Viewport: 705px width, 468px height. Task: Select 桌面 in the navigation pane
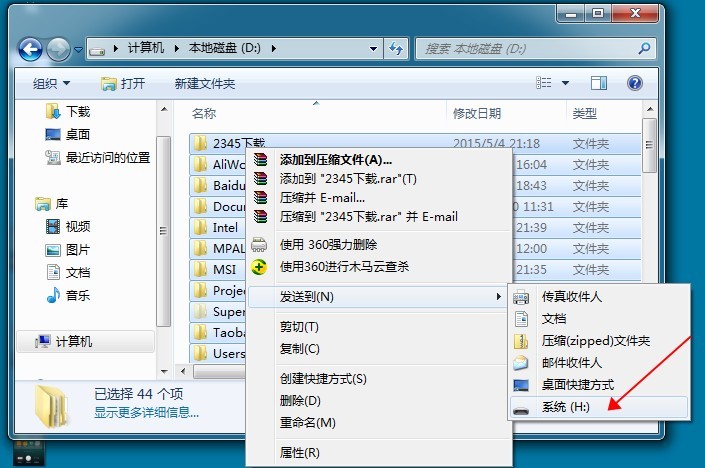coord(67,134)
